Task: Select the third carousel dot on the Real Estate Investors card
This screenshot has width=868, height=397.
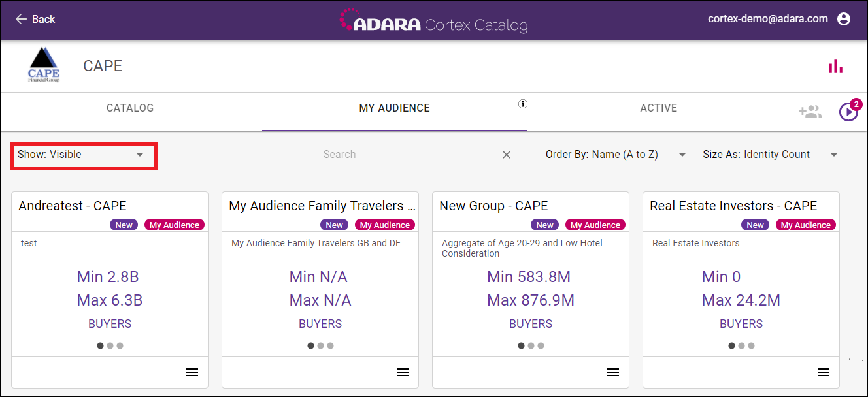Action: [751, 346]
